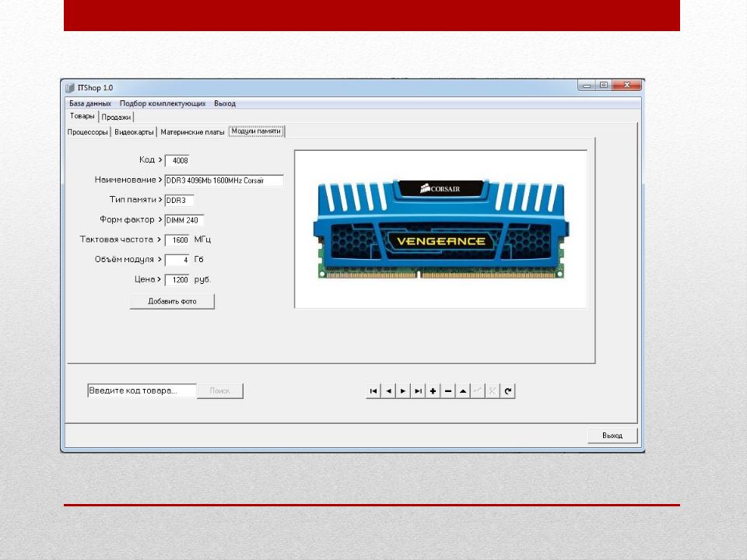Image resolution: width=747 pixels, height=560 pixels.
Task: Click the Код field with 4008
Action: click(x=177, y=160)
